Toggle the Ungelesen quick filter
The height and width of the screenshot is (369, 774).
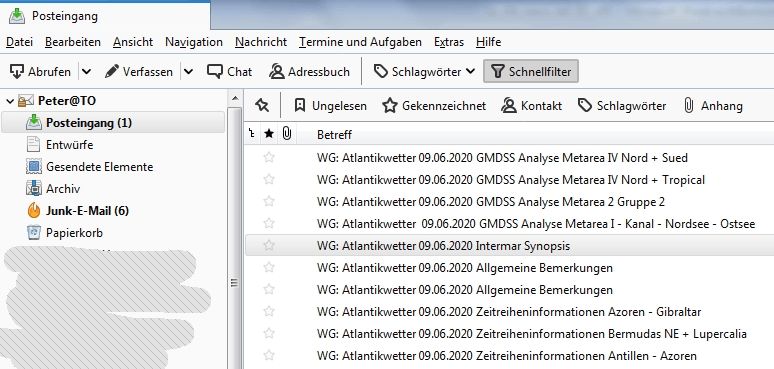[330, 106]
